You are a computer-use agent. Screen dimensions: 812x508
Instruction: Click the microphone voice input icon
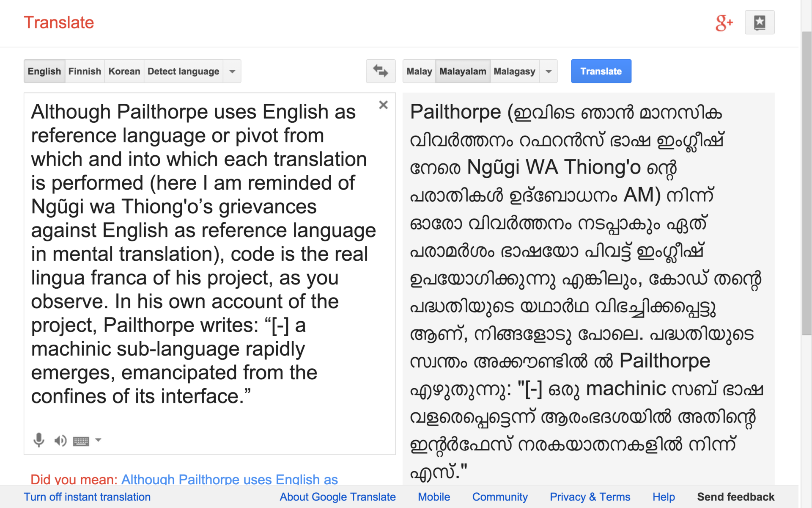tap(38, 440)
